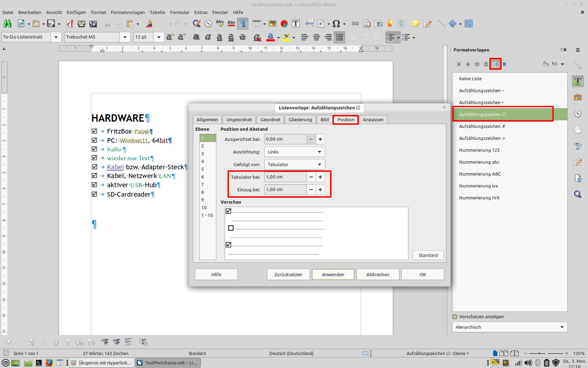Open the Formatvorlagen menu
Image resolution: width=588 pixels, height=368 pixels.
(x=128, y=12)
